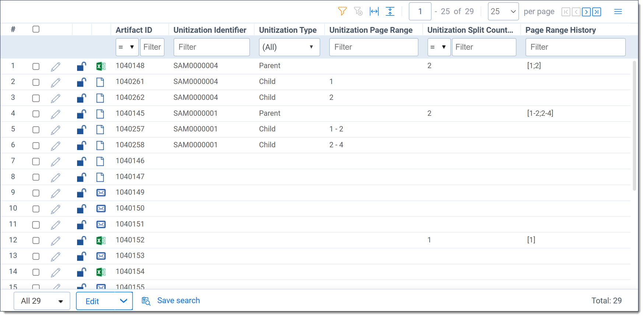The width and height of the screenshot is (644, 317).
Task: Click the Unitization Page Range filter field
Action: tap(374, 47)
